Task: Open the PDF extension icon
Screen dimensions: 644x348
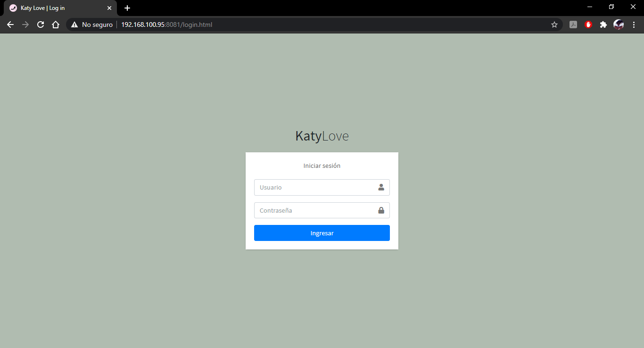Action: click(573, 25)
